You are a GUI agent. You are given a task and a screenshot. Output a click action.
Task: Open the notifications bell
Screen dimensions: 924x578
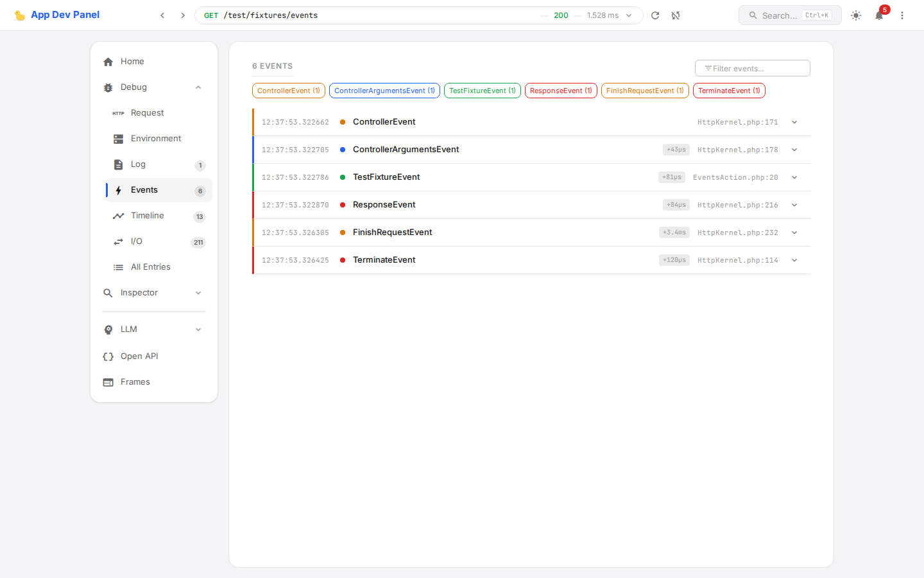(879, 15)
